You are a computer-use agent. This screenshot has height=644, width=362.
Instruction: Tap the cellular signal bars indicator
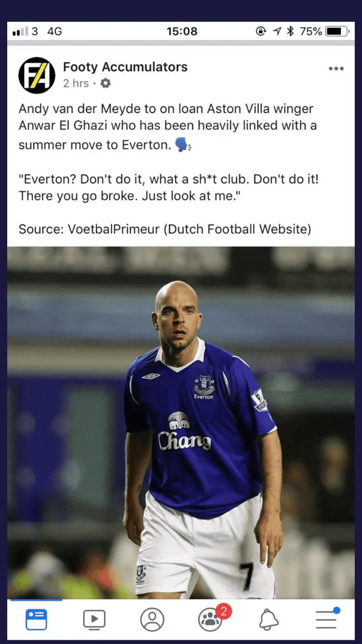(x=20, y=32)
